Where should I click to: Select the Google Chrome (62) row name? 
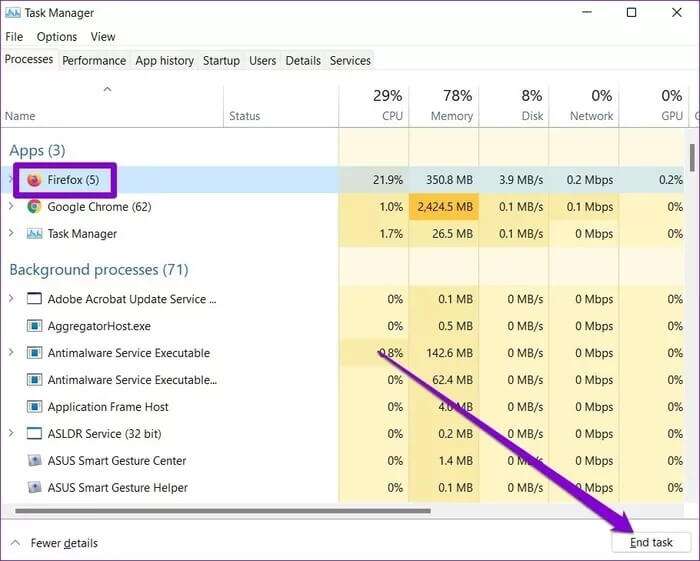tap(99, 207)
